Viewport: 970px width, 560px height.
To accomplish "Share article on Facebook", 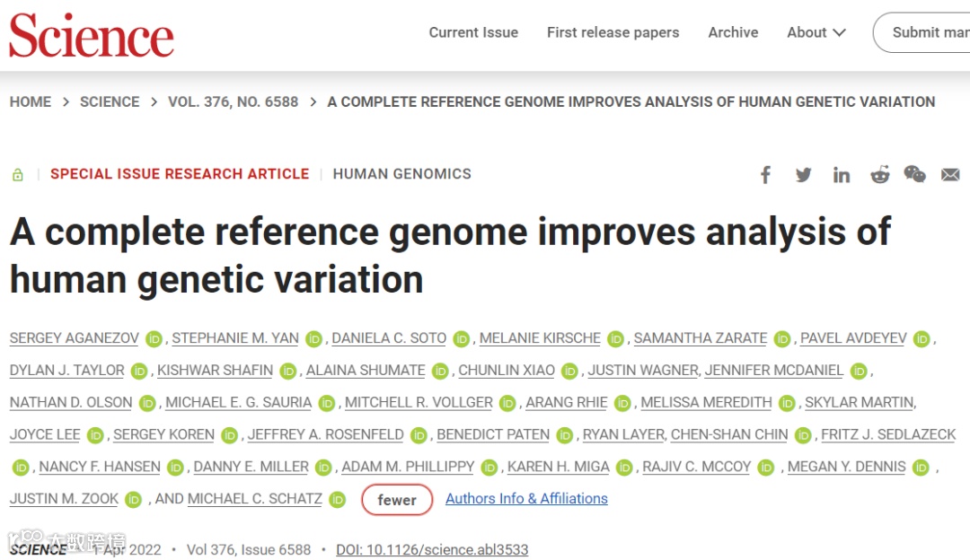I will point(765,175).
